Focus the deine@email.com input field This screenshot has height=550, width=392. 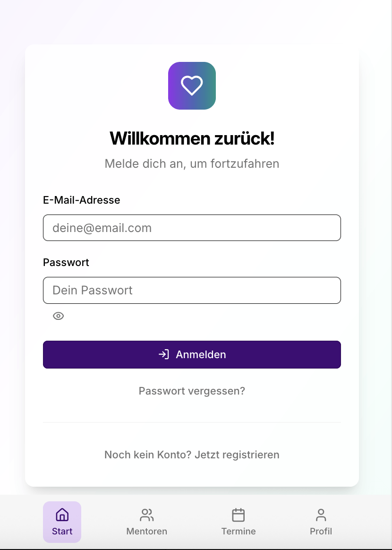[x=192, y=228]
